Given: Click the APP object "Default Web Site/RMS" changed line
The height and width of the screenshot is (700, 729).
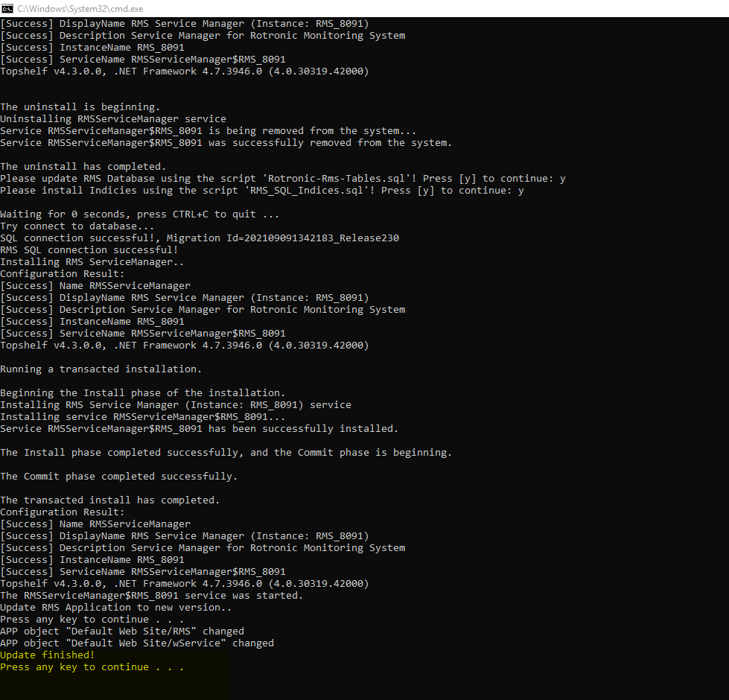Looking at the screenshot, I should tap(122, 631).
